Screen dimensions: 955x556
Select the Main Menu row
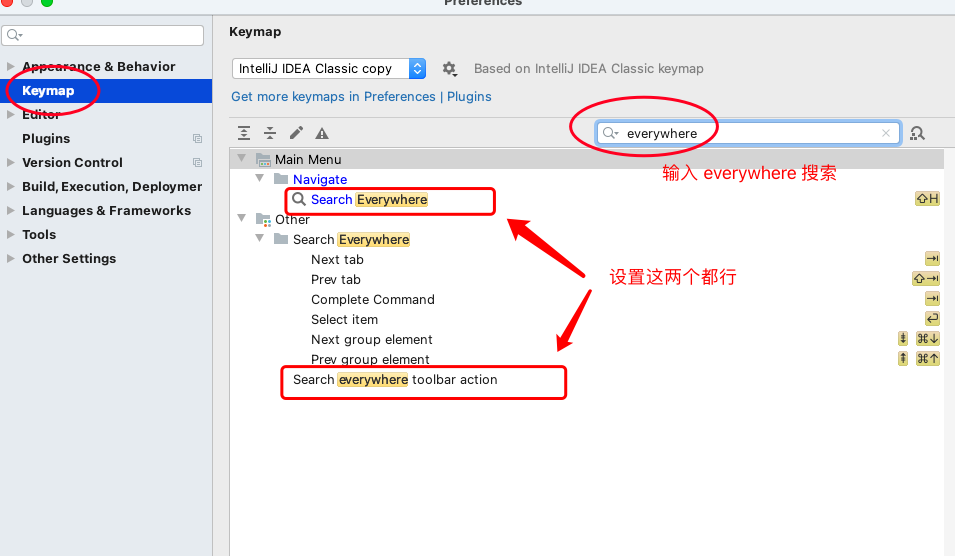point(587,159)
